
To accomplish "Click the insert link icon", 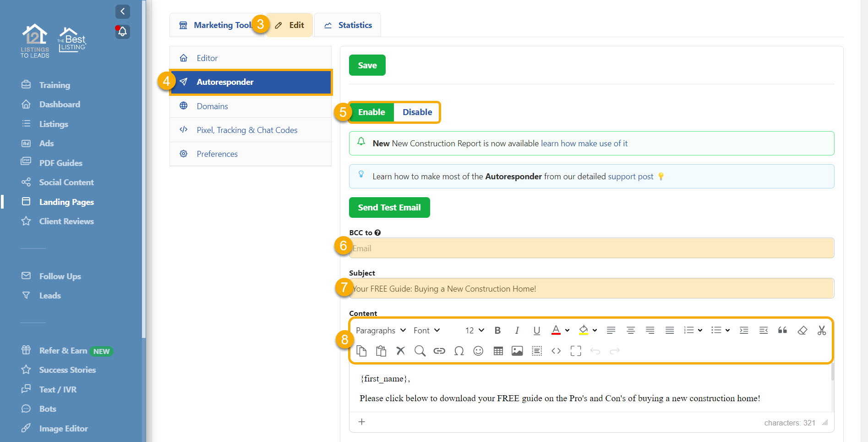I will pyautogui.click(x=439, y=351).
